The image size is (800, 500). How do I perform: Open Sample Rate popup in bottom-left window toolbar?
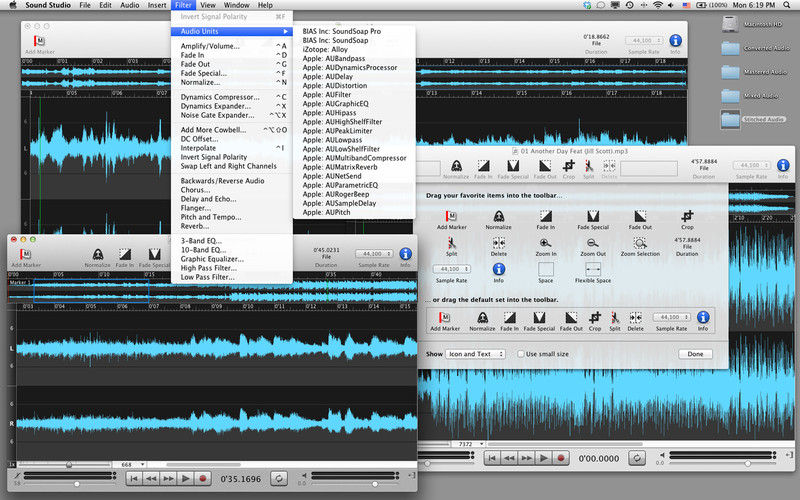(373, 254)
